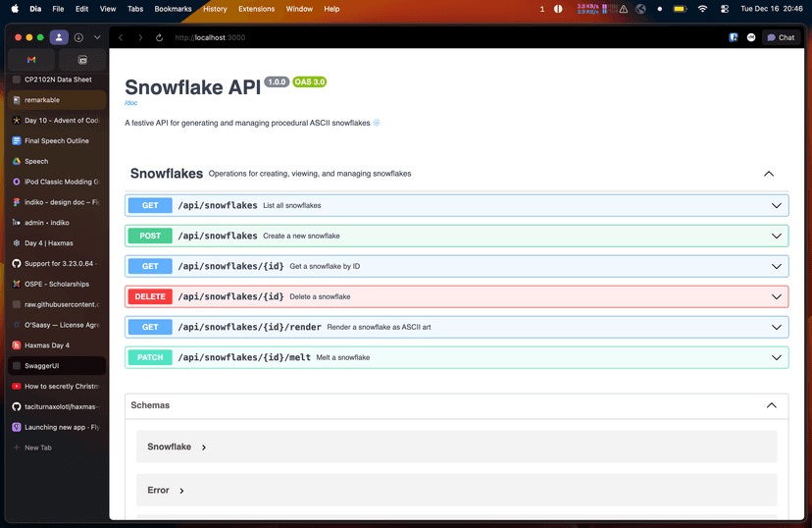Screen dimensions: 812x528
Task: Click the browser reload icon
Action: point(159,37)
